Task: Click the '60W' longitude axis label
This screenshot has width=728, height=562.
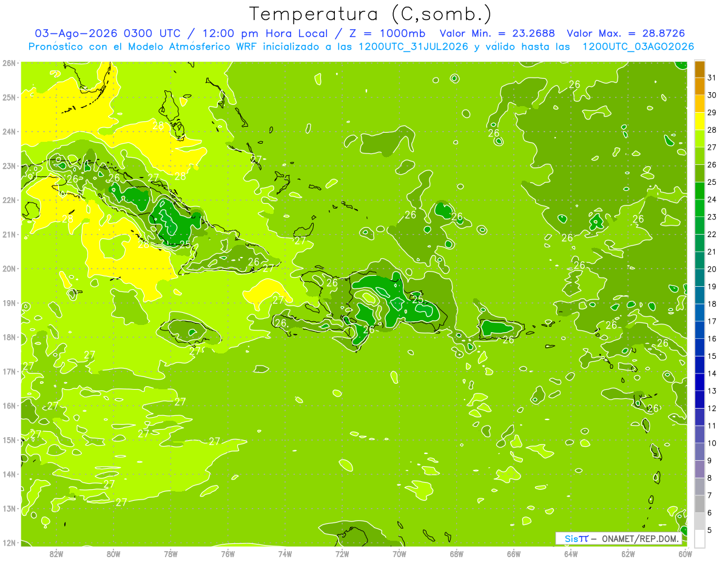Action: coord(686,553)
